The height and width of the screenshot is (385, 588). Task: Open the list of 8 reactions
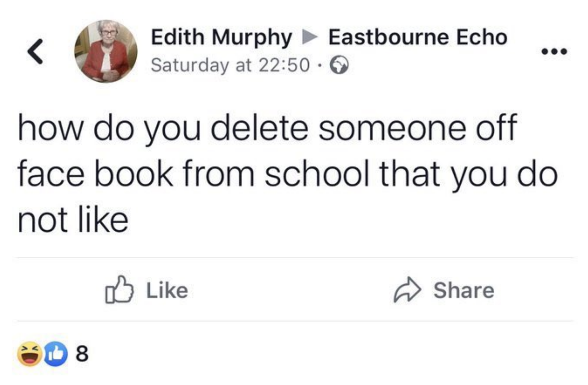[82, 353]
